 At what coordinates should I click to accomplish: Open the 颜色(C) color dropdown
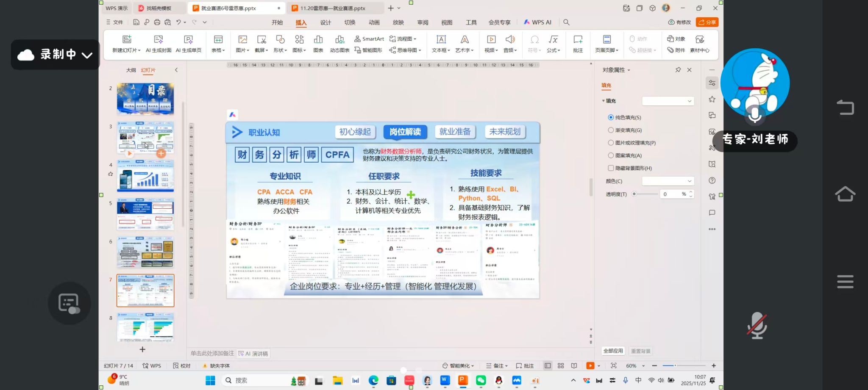668,181
